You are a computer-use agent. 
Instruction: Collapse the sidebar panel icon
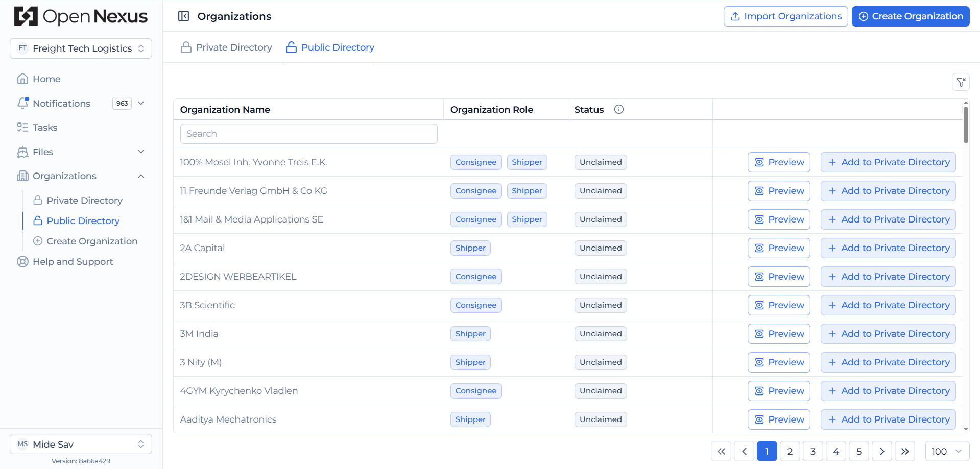tap(183, 16)
